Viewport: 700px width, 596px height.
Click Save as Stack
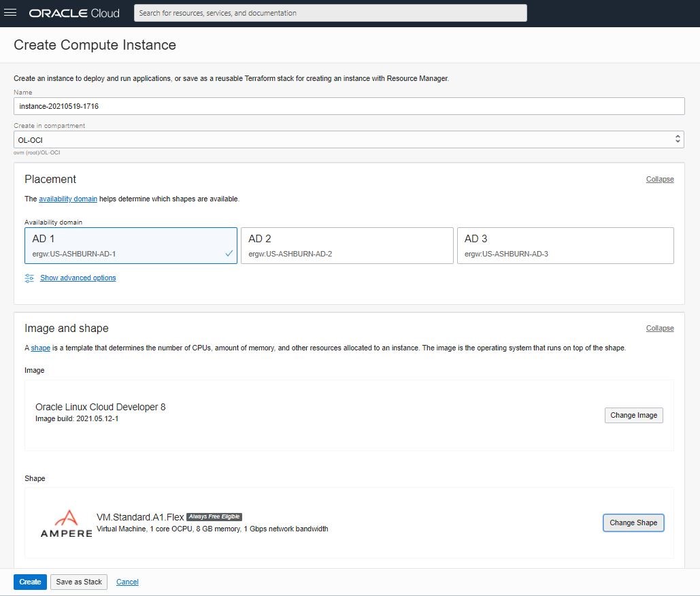pos(79,582)
